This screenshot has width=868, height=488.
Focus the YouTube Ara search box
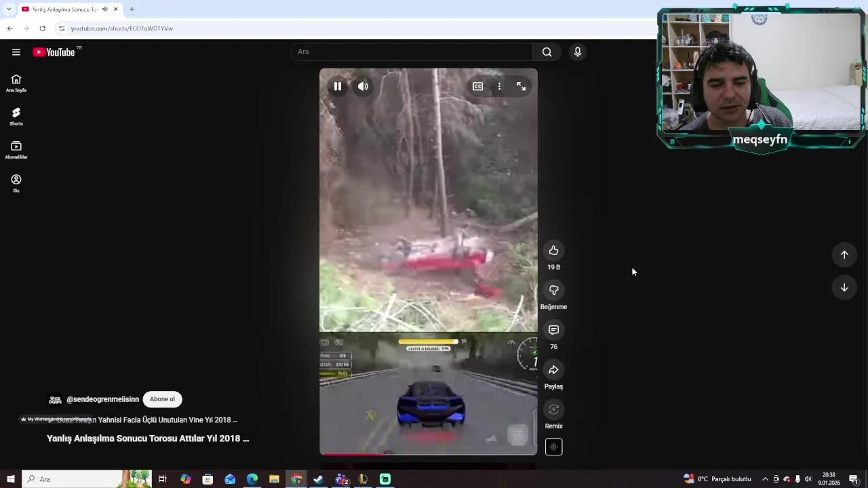[x=412, y=52]
